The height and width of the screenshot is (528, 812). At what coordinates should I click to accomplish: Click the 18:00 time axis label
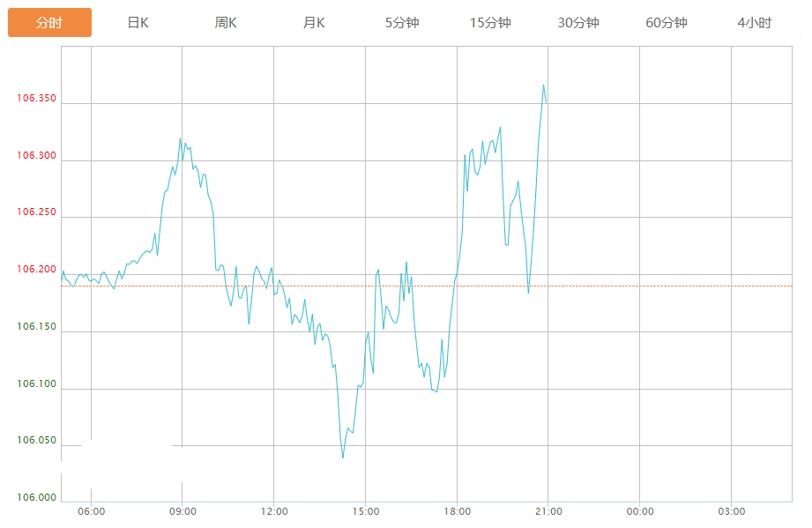pos(457,512)
